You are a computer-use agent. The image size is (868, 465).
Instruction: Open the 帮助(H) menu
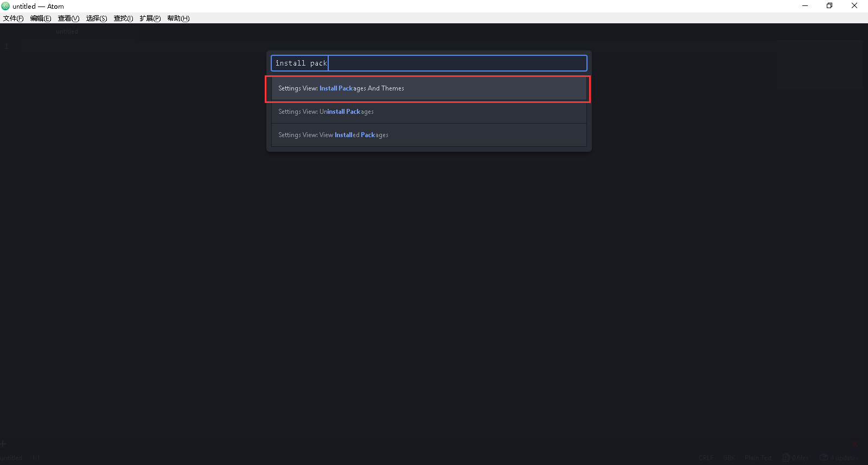178,18
